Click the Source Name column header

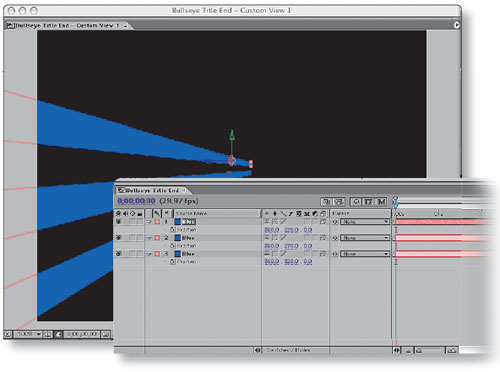[x=217, y=213]
